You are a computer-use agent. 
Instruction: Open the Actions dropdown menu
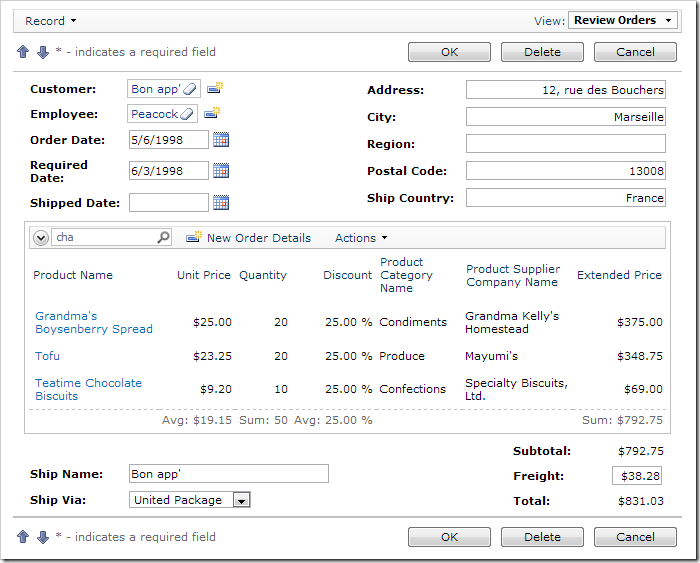(x=361, y=238)
